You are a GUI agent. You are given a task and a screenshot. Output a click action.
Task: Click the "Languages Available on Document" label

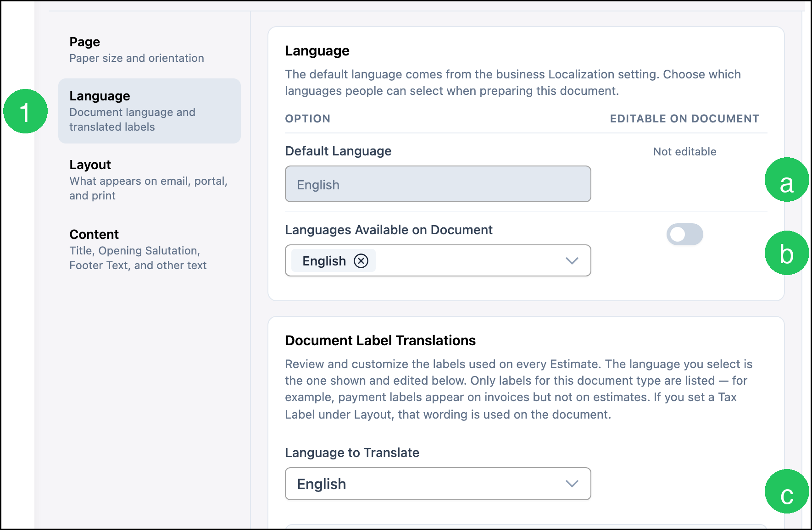(x=389, y=230)
